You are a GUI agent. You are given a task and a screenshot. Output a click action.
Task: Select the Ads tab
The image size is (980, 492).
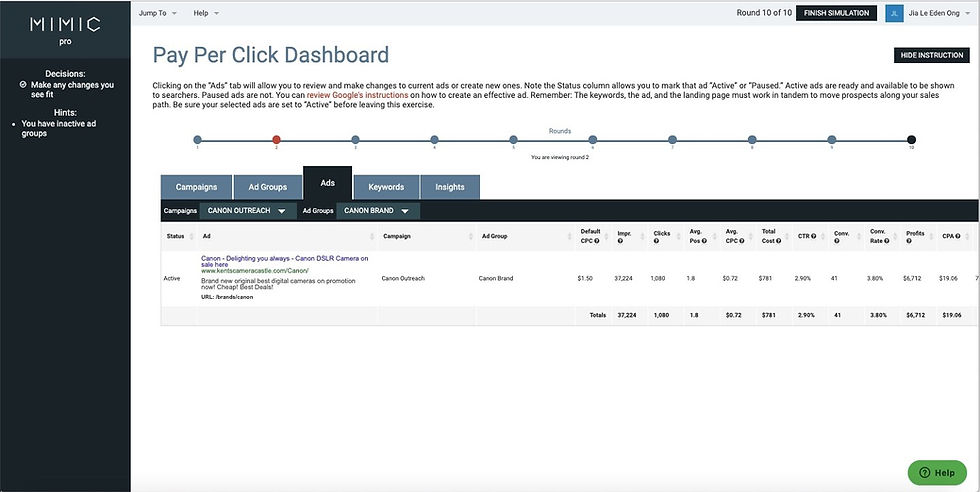tap(328, 183)
